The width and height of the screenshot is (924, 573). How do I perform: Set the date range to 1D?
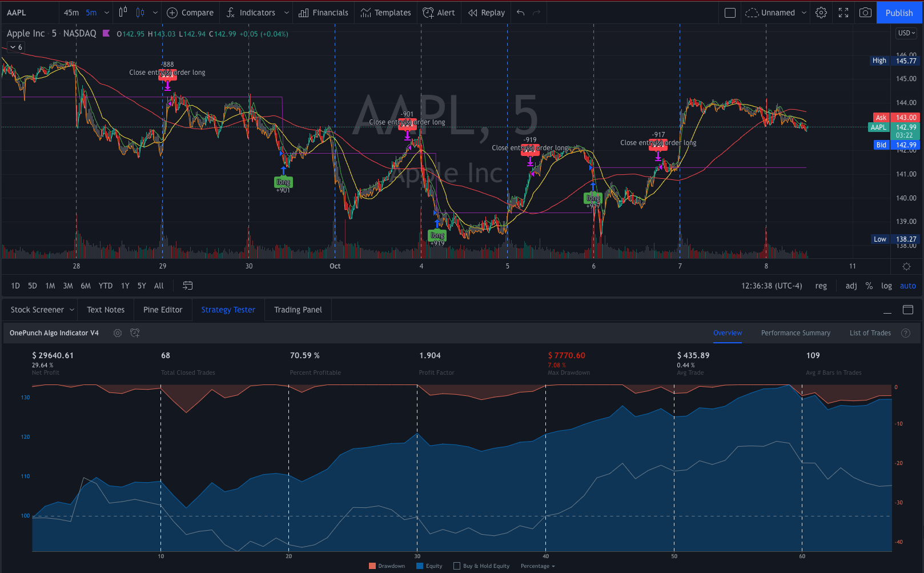point(15,286)
